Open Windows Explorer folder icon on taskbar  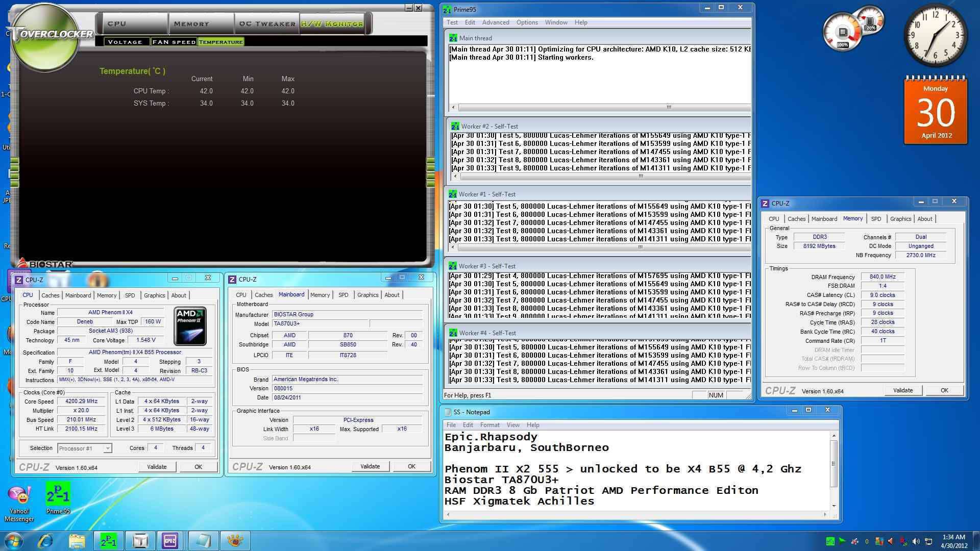(x=77, y=541)
